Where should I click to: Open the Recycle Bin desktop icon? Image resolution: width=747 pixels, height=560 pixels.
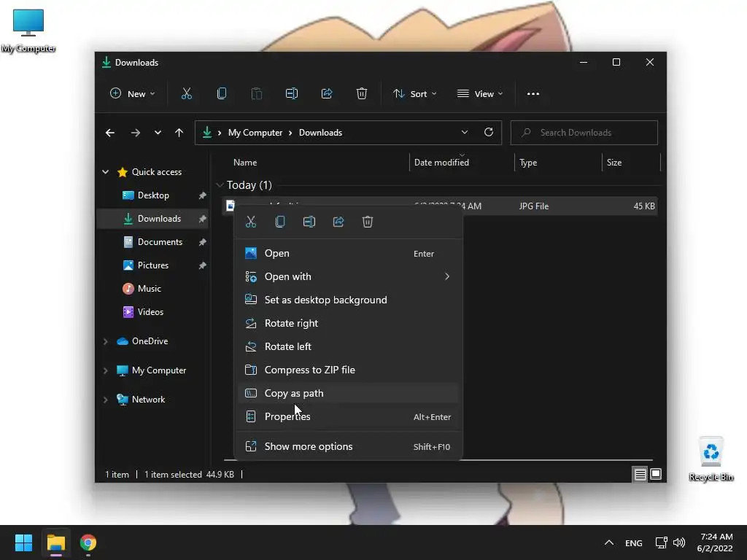click(711, 459)
